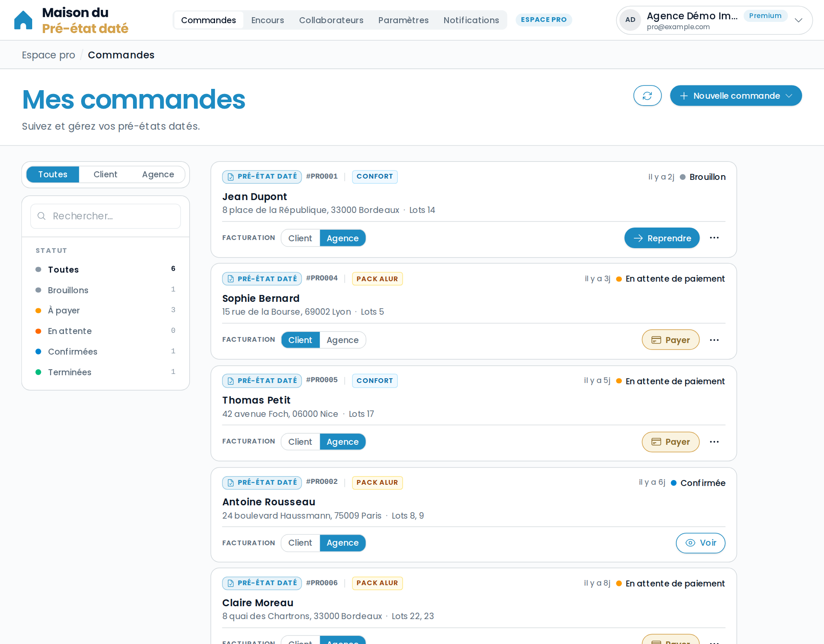This screenshot has width=824, height=644.
Task: Set Jean Dupont billing to Agence
Action: (342, 238)
